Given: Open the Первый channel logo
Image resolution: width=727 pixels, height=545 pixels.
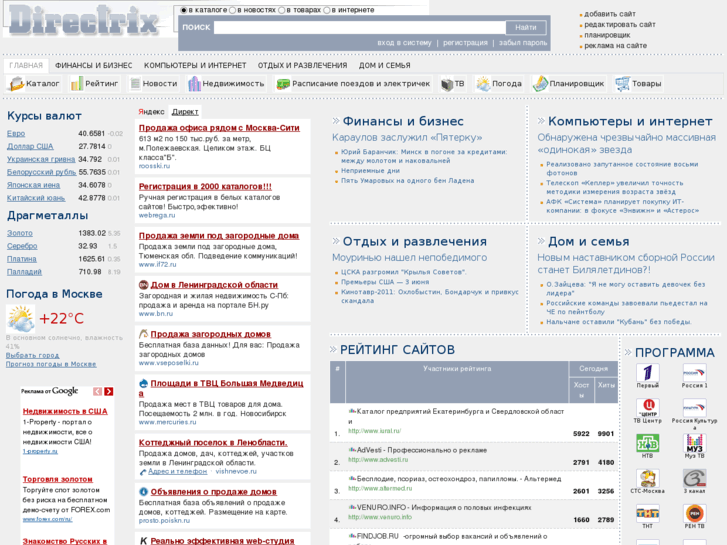Looking at the screenshot, I should pyautogui.click(x=648, y=372).
